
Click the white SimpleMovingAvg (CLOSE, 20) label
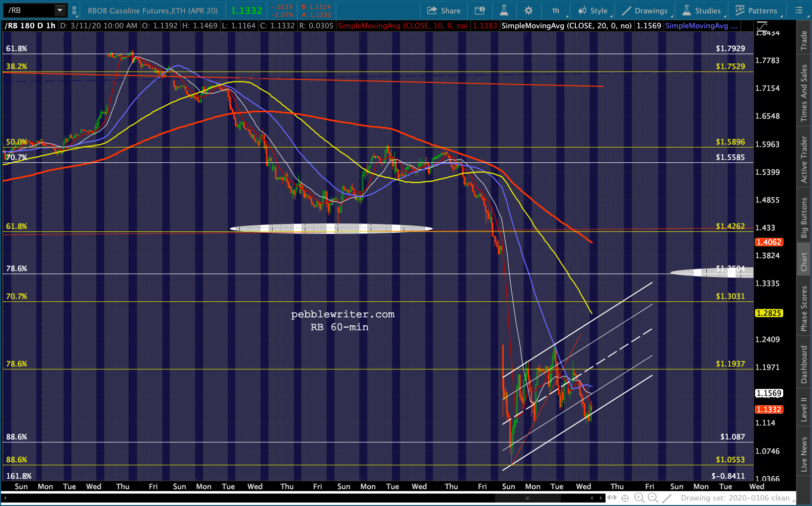click(567, 26)
